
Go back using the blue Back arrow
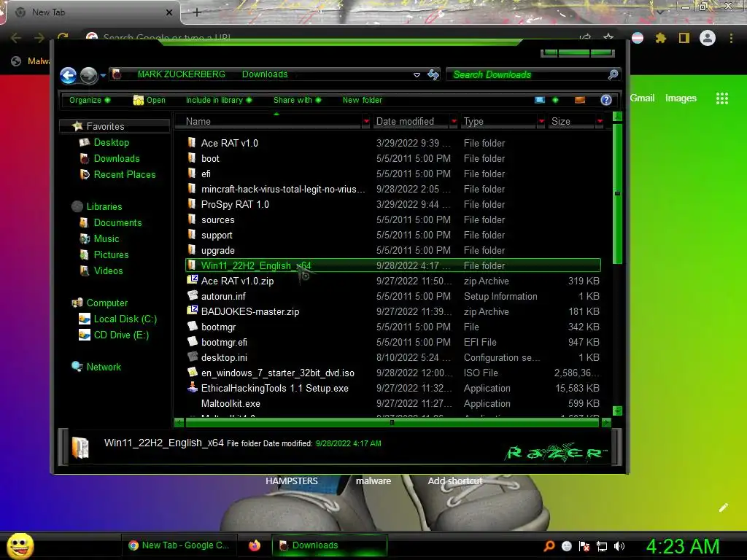[x=69, y=75]
